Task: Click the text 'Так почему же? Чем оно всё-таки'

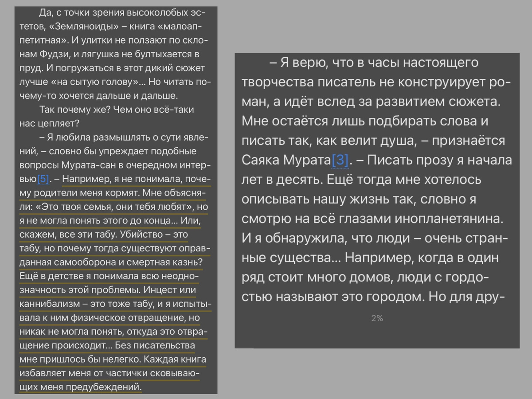Action: tap(117, 110)
